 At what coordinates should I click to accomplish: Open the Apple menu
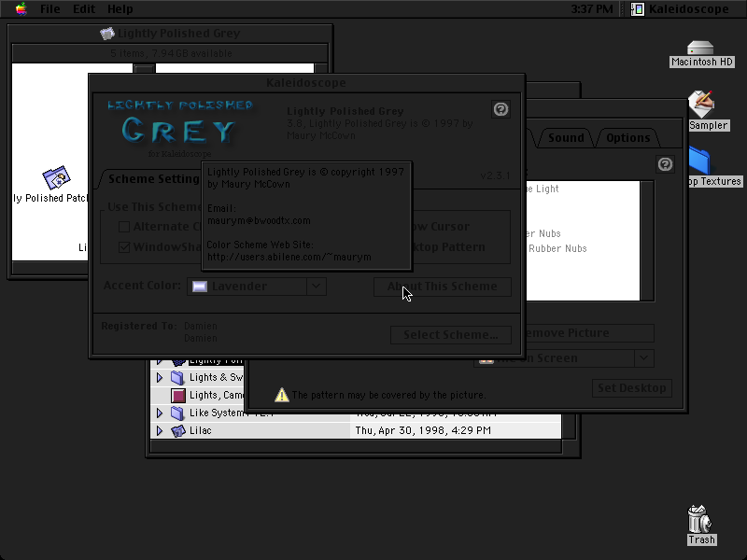tap(21, 8)
